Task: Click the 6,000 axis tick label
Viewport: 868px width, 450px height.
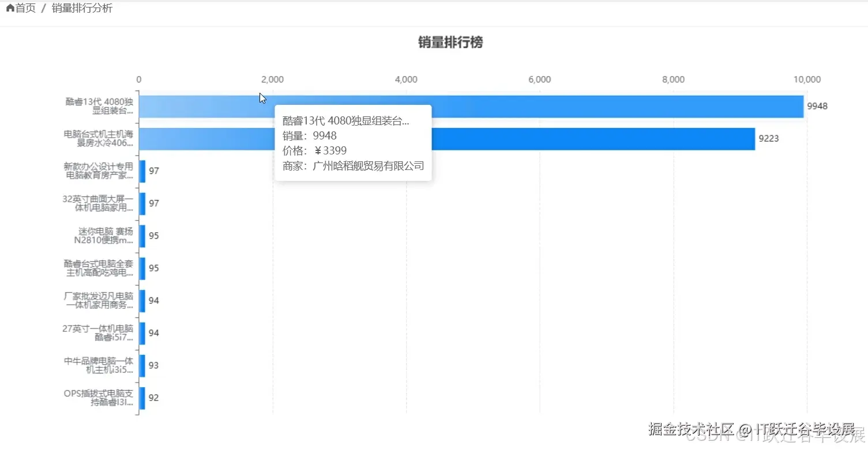Action: 540,80
